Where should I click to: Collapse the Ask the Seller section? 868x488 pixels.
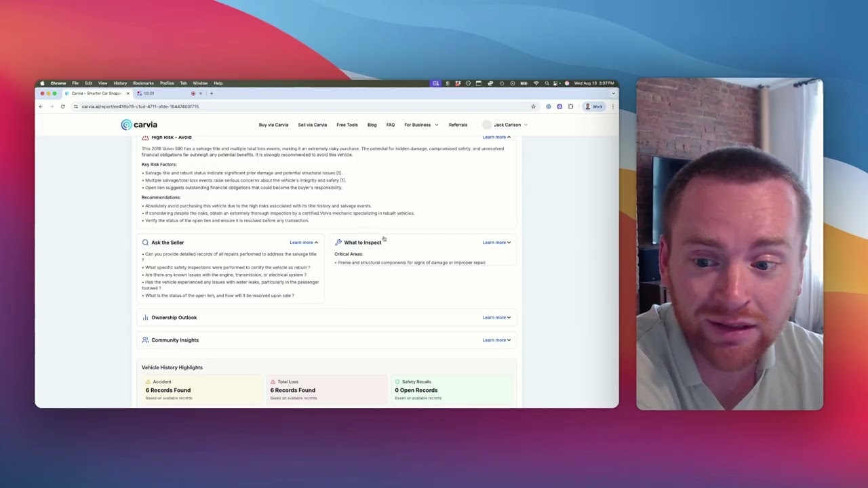click(x=304, y=243)
